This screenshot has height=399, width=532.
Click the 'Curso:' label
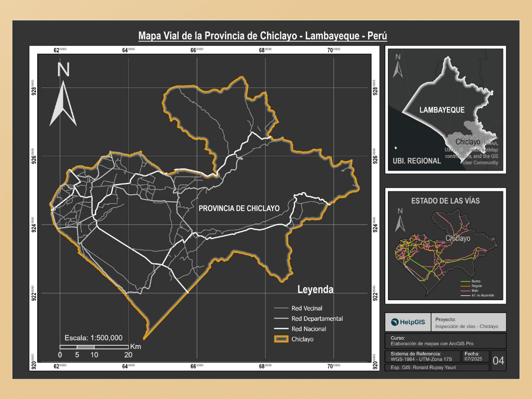pos(397,338)
